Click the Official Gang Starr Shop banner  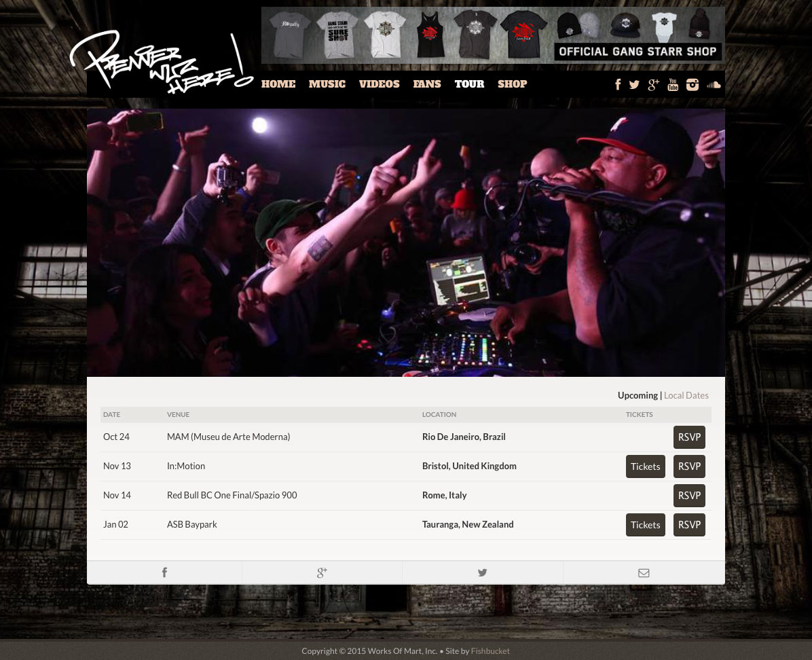point(493,35)
